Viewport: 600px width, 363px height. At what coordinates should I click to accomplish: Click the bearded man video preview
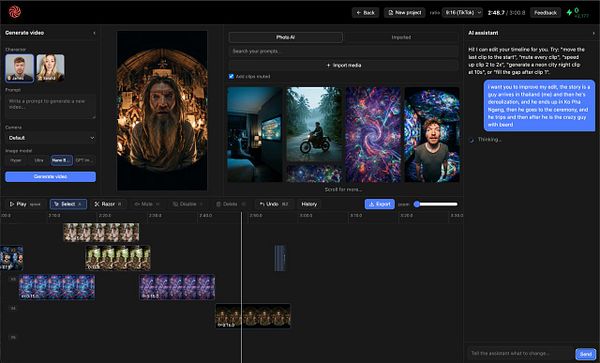(x=162, y=111)
